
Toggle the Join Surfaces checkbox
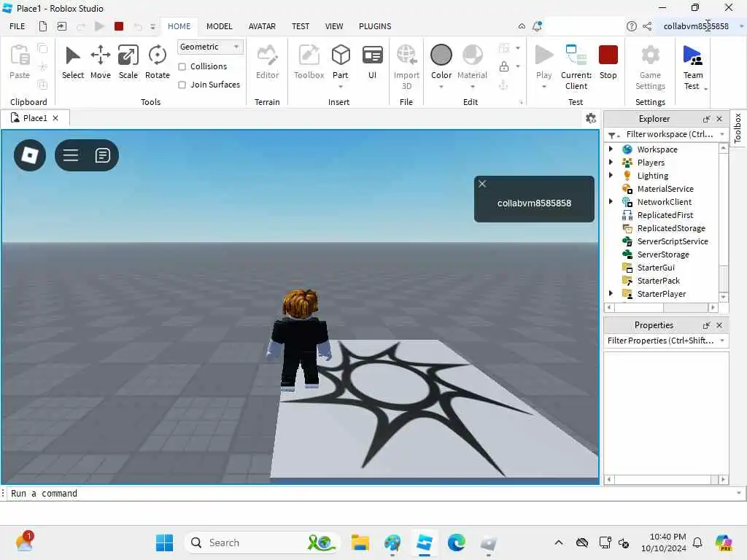tap(182, 85)
